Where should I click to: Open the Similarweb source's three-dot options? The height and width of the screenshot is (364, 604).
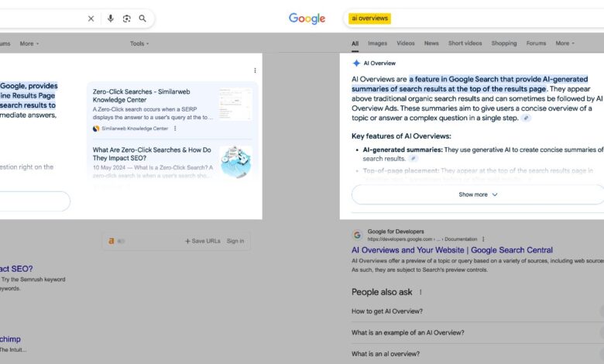click(175, 129)
